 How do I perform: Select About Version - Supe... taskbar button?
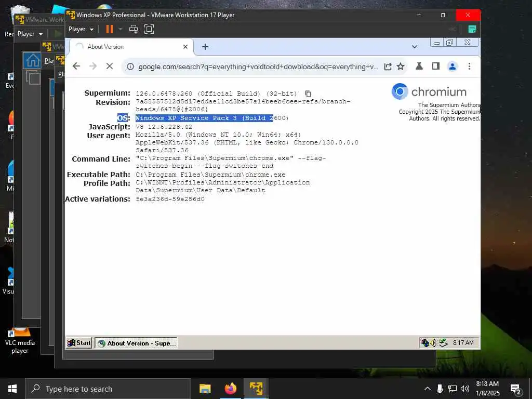pos(136,343)
